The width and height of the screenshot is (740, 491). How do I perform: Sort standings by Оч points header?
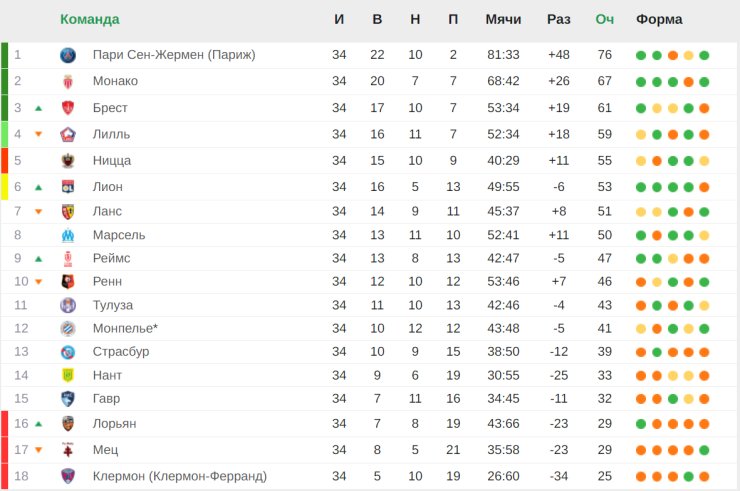605,19
